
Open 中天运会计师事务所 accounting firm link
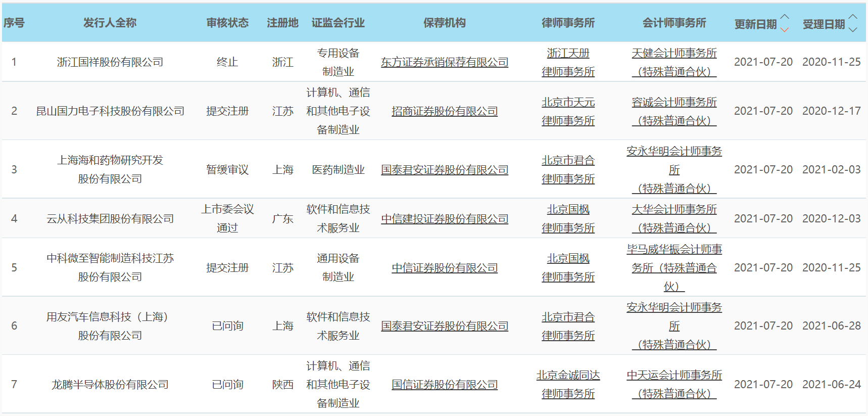tap(674, 385)
